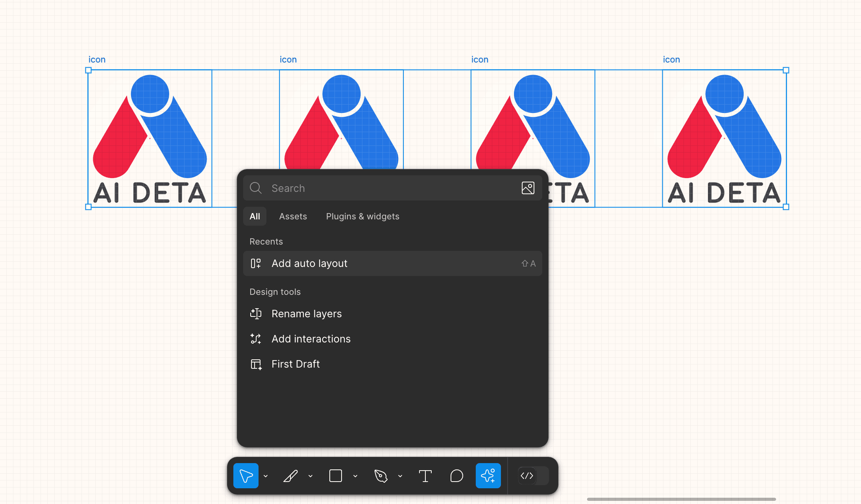Click the top-left selection handle

point(89,70)
